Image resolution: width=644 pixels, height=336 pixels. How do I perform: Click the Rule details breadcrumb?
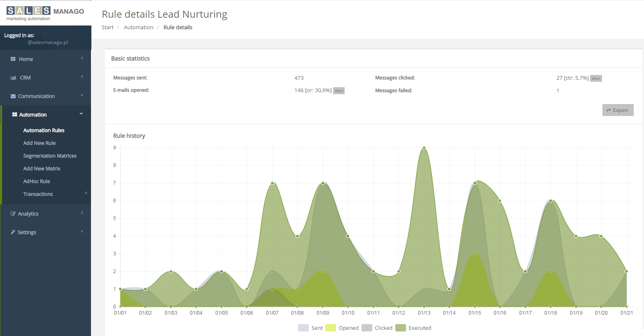pyautogui.click(x=178, y=28)
